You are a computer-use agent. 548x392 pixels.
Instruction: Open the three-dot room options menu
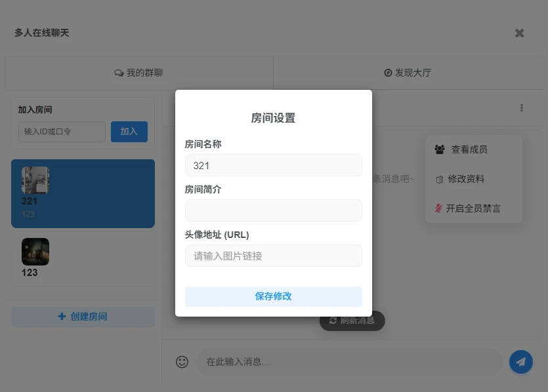522,108
